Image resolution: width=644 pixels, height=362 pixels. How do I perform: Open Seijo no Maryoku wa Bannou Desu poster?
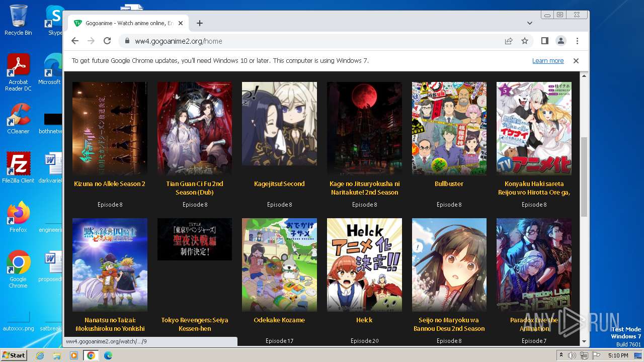[x=449, y=264]
